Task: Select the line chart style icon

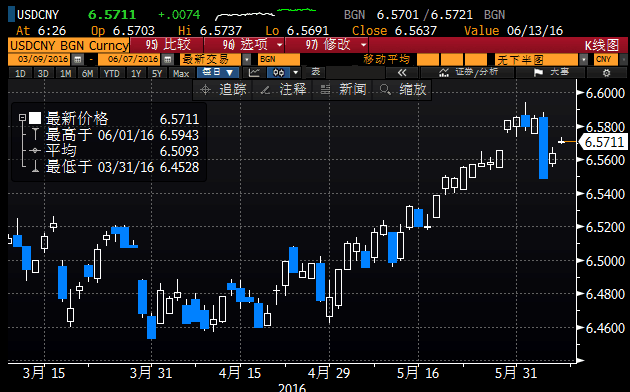Action: (x=254, y=73)
